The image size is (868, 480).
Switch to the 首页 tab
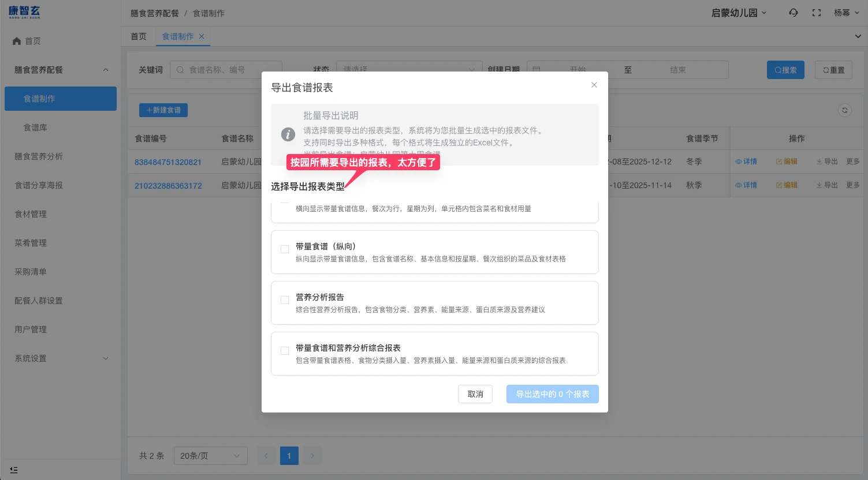pos(139,36)
